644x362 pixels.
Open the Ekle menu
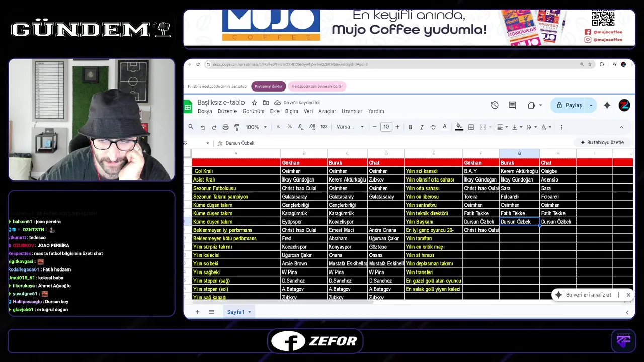pos(275,111)
